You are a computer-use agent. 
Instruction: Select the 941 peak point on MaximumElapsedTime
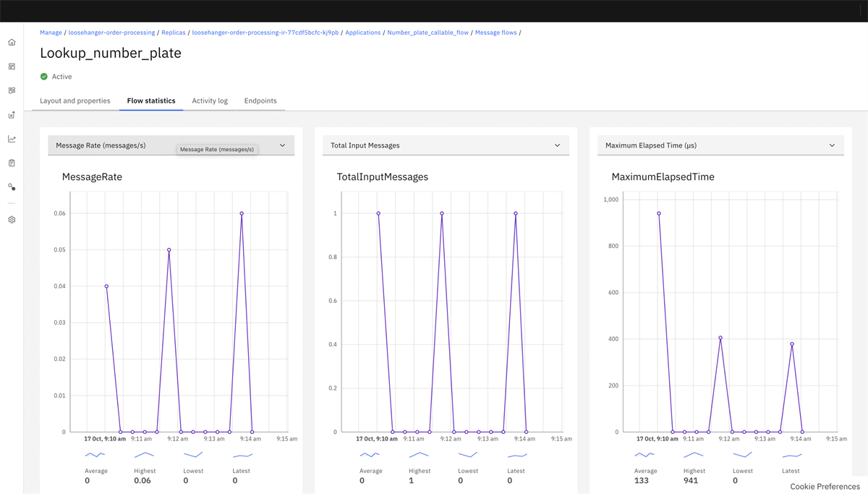[659, 213]
